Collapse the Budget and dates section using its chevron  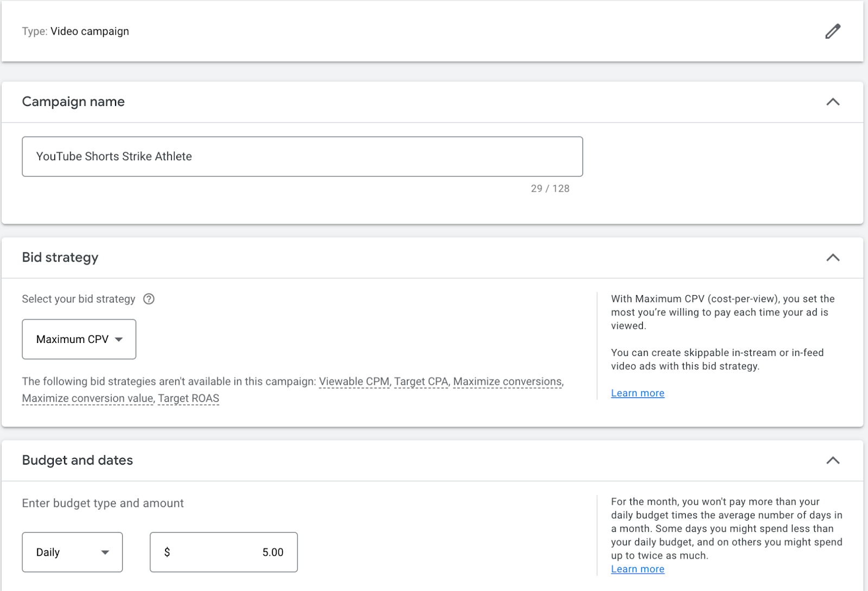click(x=832, y=461)
